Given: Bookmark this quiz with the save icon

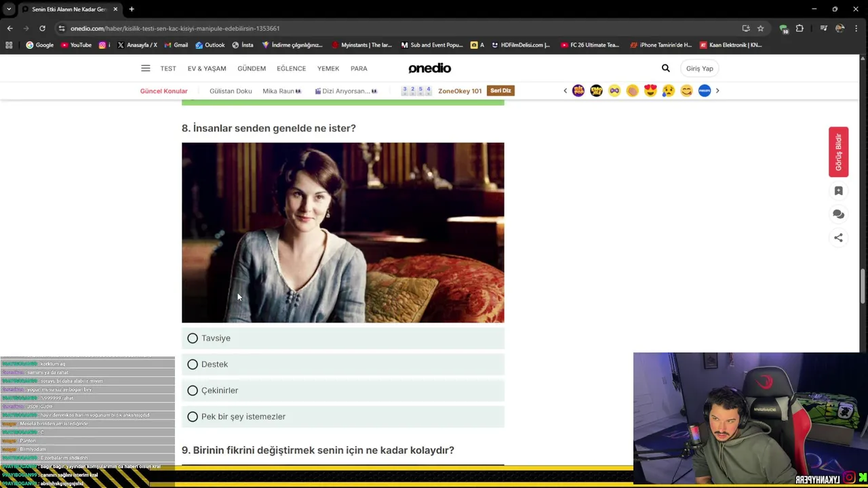Looking at the screenshot, I should point(839,191).
